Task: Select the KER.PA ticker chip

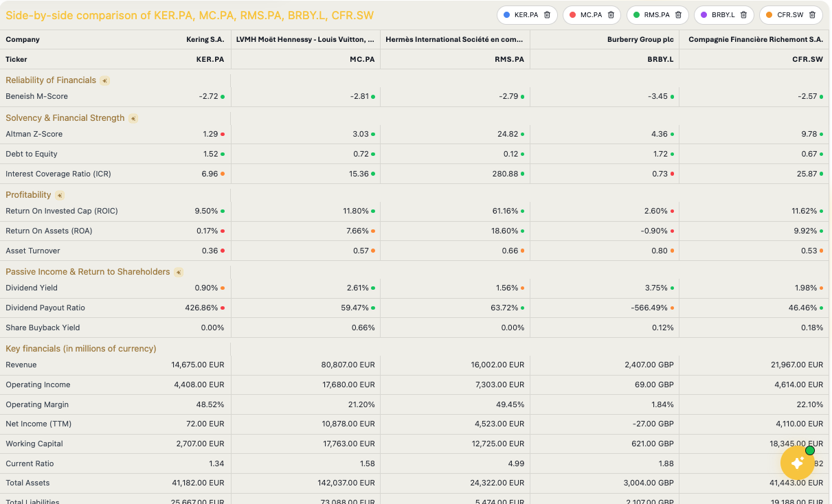Action: [x=526, y=15]
